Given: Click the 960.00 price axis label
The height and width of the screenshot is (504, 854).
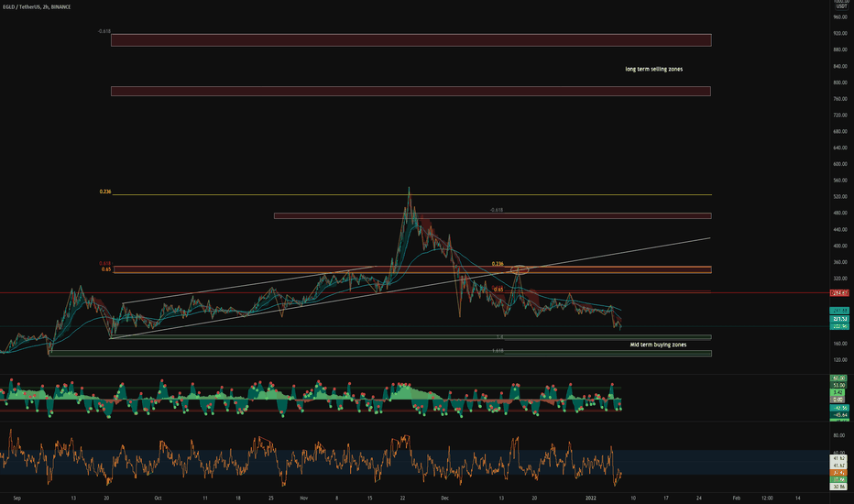Looking at the screenshot, I should (x=840, y=16).
